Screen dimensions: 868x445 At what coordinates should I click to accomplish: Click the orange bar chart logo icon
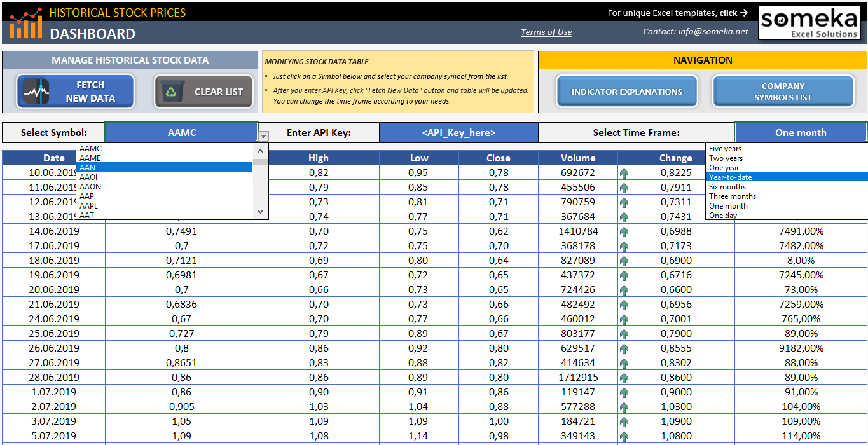[26, 23]
